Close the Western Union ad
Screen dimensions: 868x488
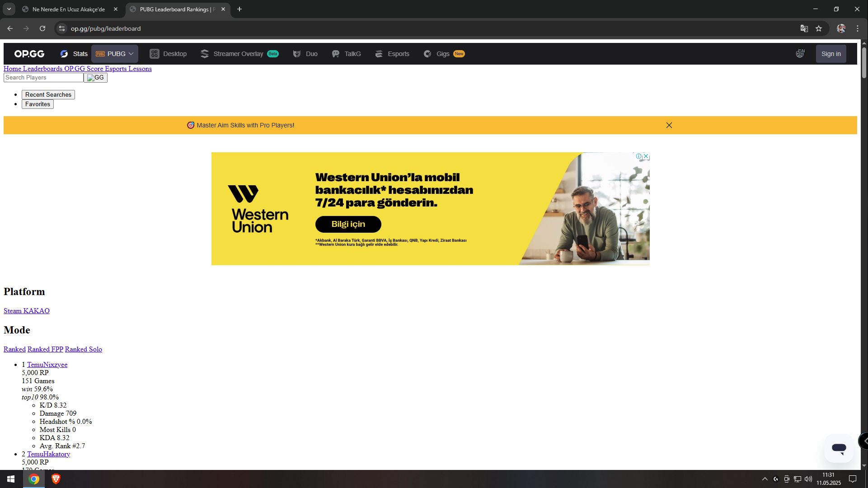click(x=646, y=156)
